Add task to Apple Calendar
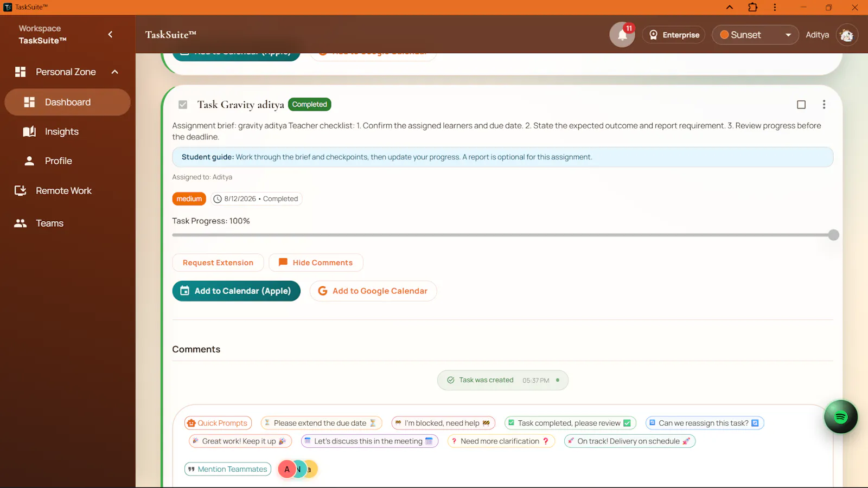Image resolution: width=868 pixels, height=488 pixels. 236,291
